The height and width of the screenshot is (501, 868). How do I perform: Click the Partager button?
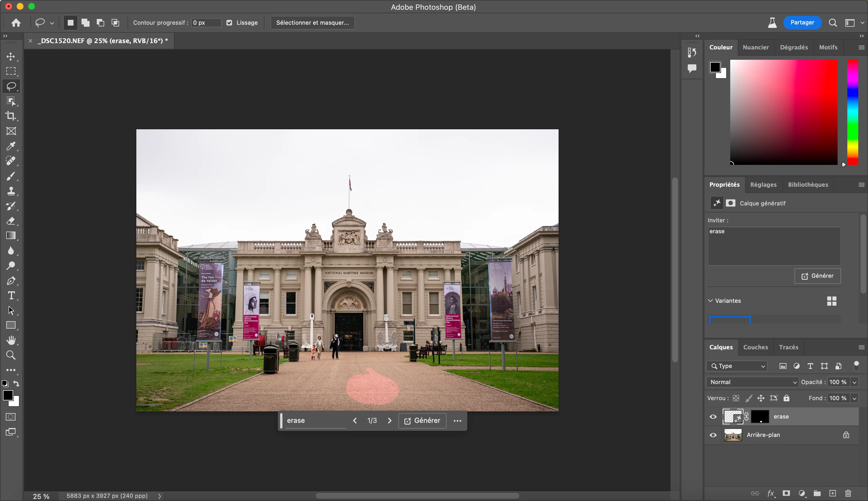click(802, 23)
